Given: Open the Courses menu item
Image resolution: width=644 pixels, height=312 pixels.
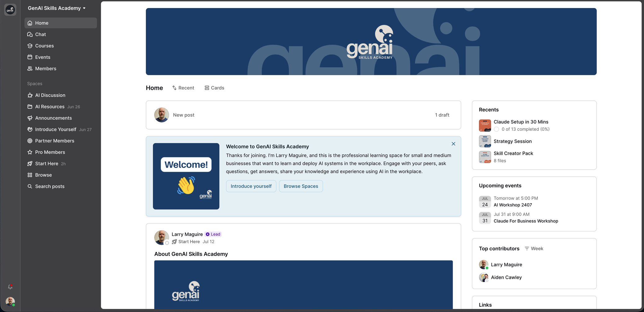Looking at the screenshot, I should 60,46.
